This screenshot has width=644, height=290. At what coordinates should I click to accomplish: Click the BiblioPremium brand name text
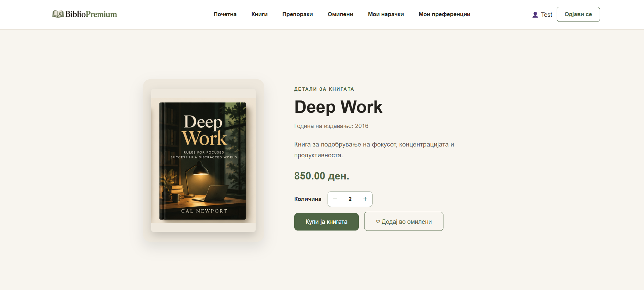[91, 14]
